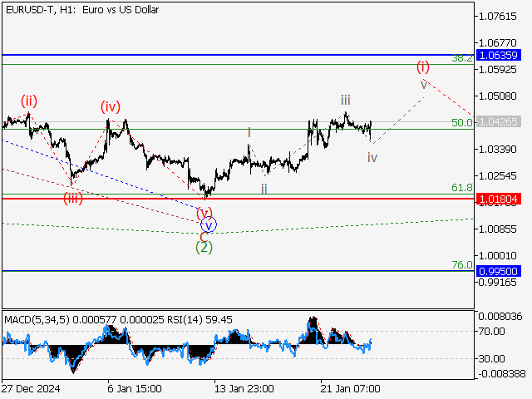532x399 pixels.
Task: Select the red (ii) wave label
Action: pyautogui.click(x=29, y=101)
